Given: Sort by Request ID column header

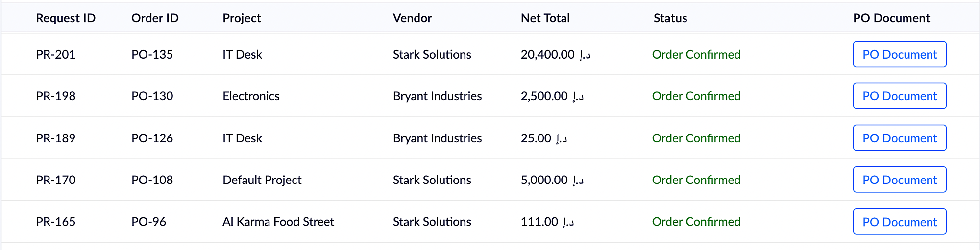Looking at the screenshot, I should point(66,18).
